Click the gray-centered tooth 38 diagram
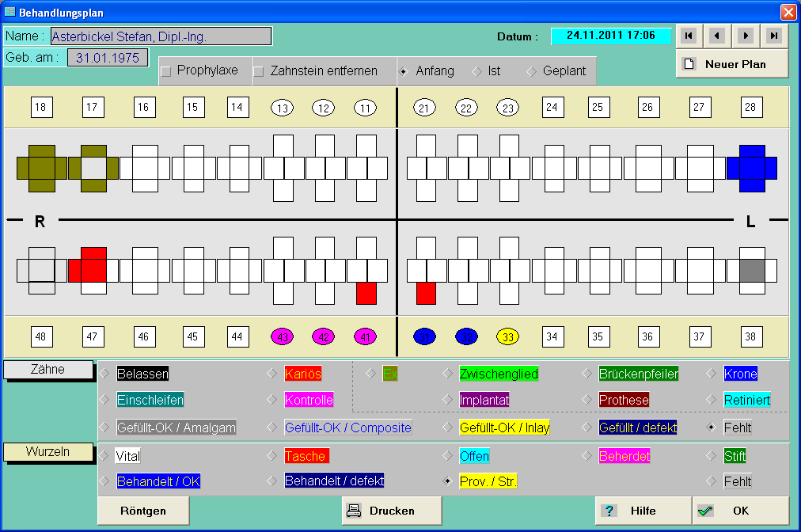The height and width of the screenshot is (532, 801). (x=751, y=270)
